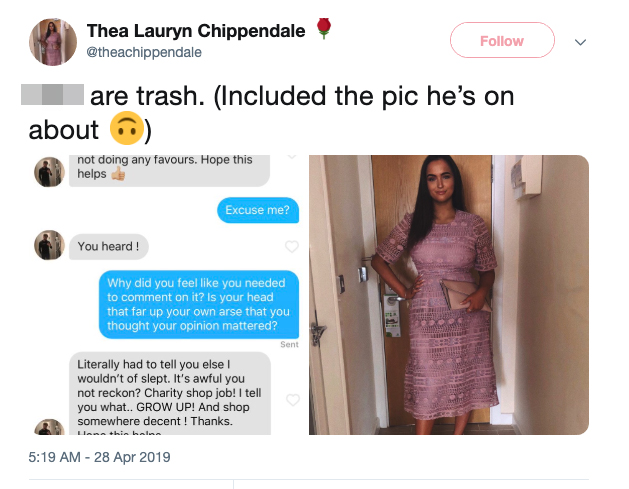Screen dimensions: 629x489
Task: Select the "Excuse me?" blue message bubble
Action: [x=258, y=210]
